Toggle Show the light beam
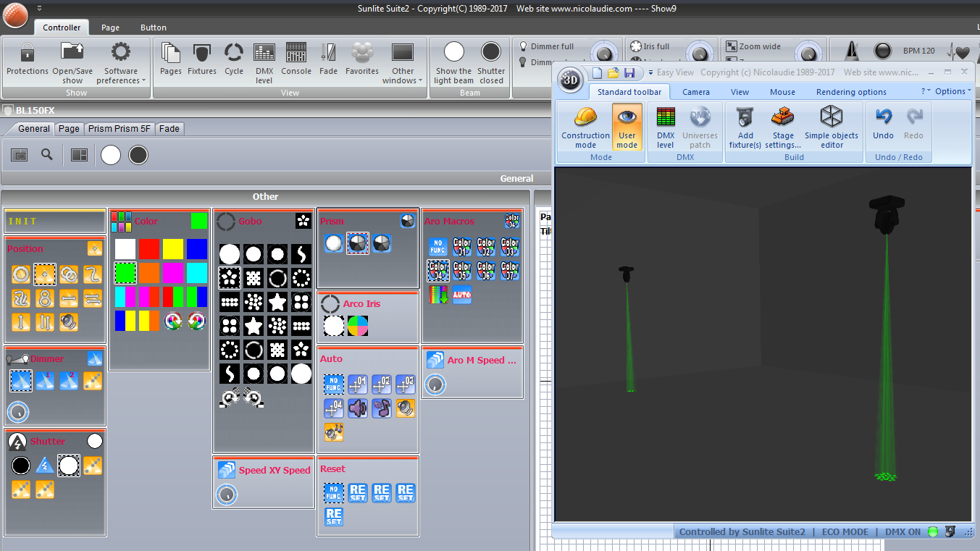This screenshot has width=980, height=551. tap(454, 63)
